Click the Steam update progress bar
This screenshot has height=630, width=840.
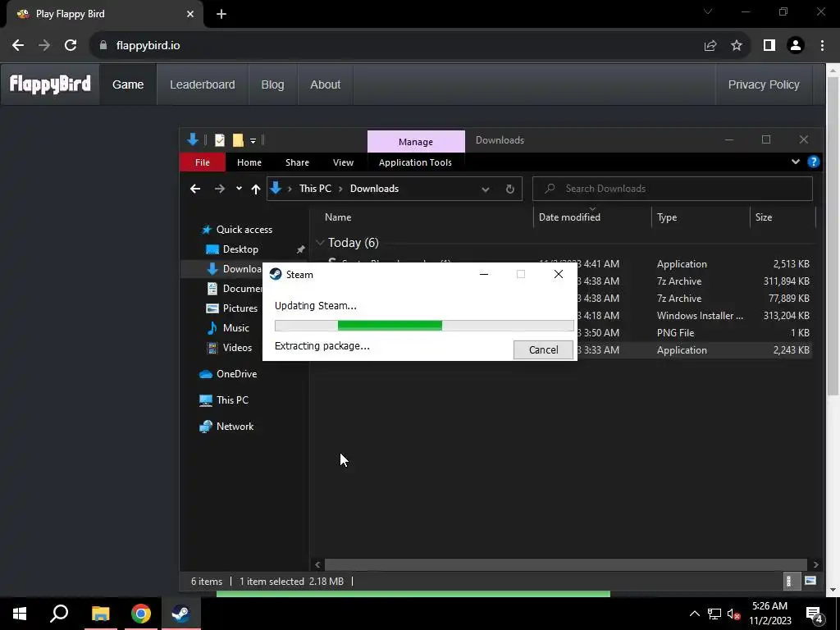click(x=424, y=326)
